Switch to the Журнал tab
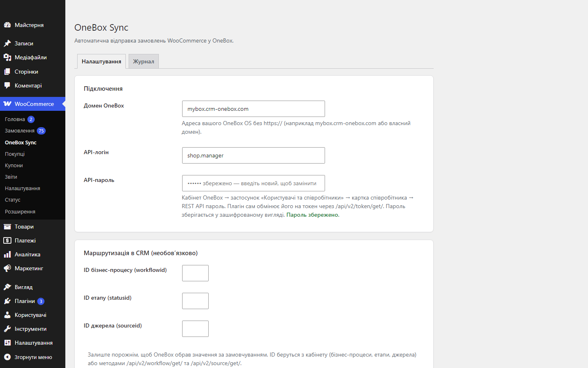The image size is (588, 368). point(144,61)
